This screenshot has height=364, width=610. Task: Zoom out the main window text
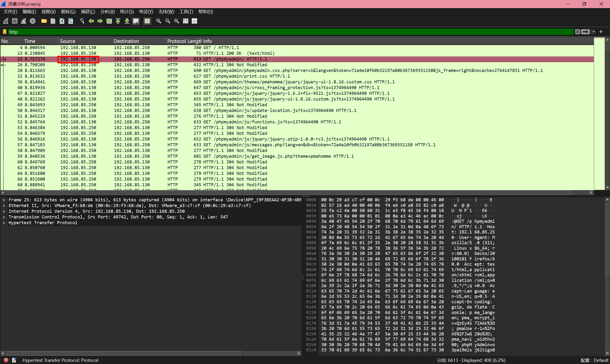click(x=168, y=21)
